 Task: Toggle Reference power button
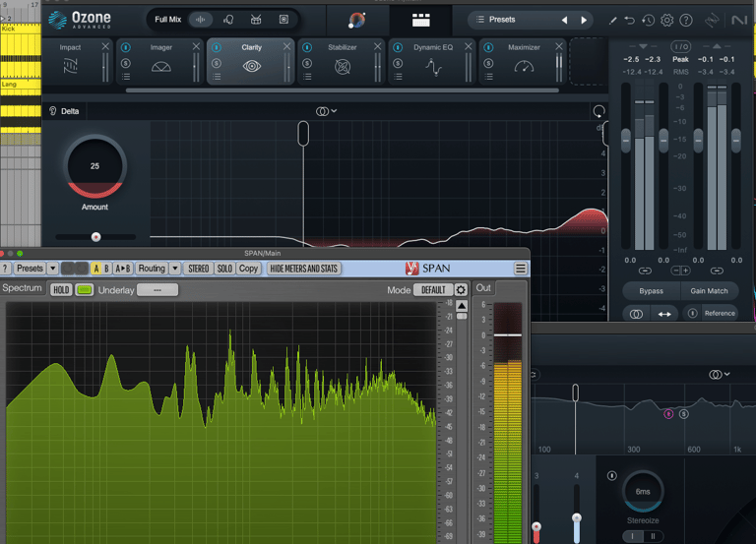(692, 313)
